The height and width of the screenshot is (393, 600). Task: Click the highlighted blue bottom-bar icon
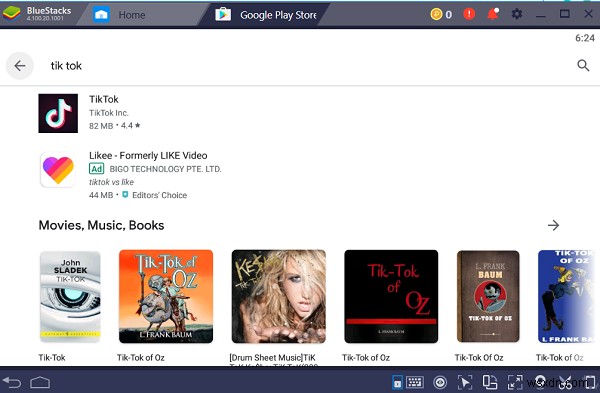397,382
